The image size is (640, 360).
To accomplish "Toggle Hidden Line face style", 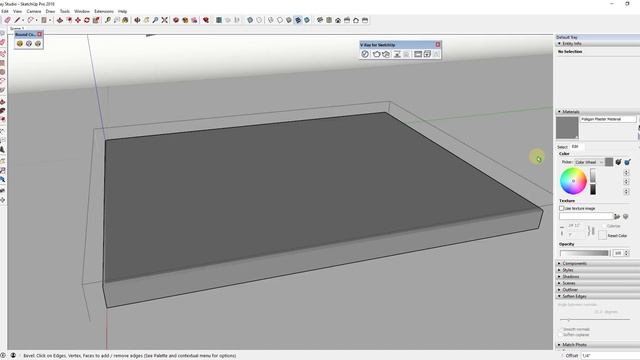I will coord(280,20).
